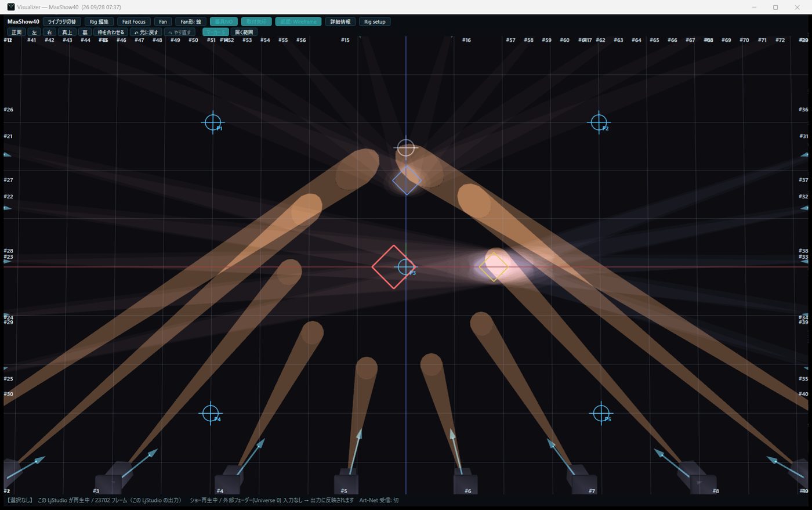Click the Fan button

(x=163, y=21)
